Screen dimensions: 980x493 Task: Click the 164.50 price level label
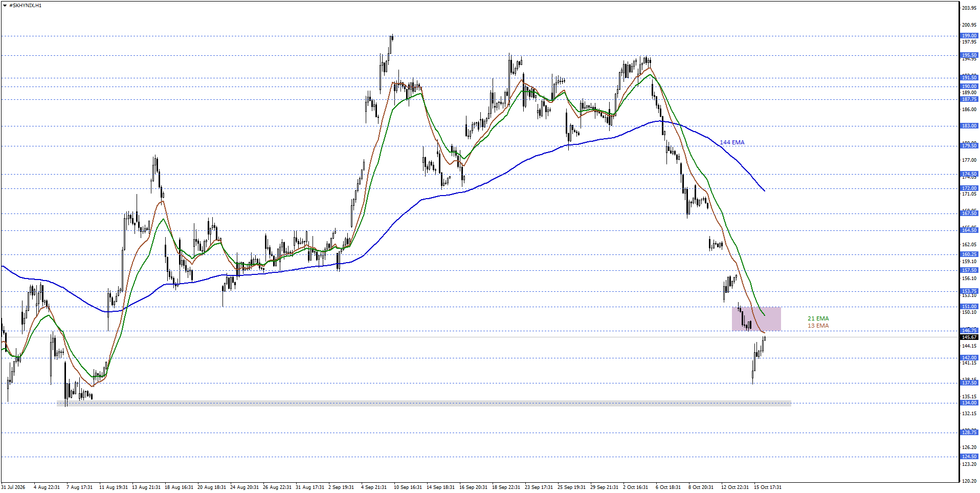[x=969, y=230]
